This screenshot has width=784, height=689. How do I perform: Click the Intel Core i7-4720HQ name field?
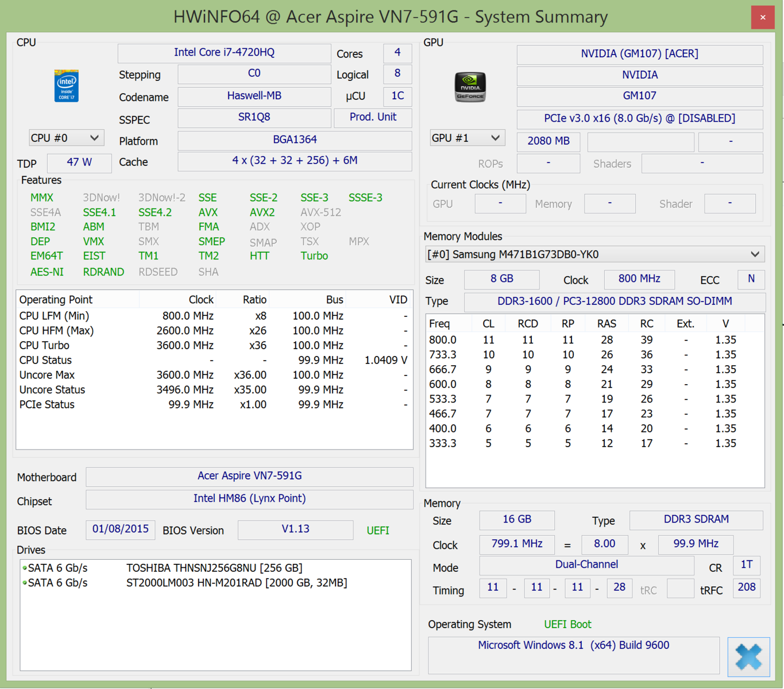click(224, 53)
